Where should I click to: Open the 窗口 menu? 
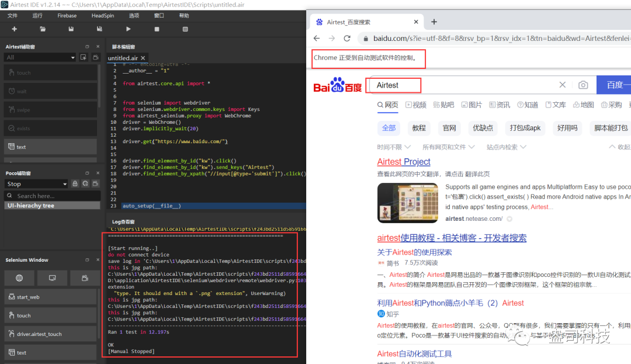[159, 16]
